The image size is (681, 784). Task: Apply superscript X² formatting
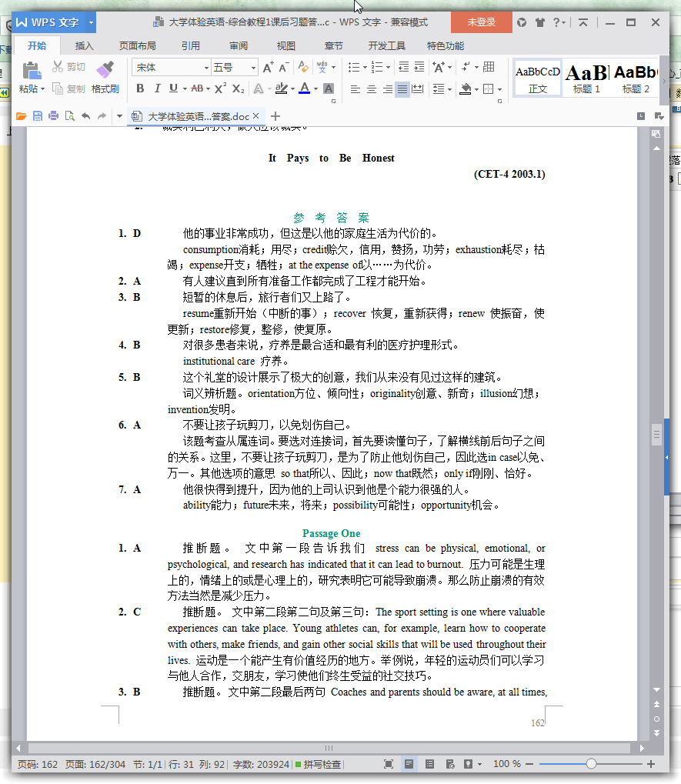click(x=221, y=88)
